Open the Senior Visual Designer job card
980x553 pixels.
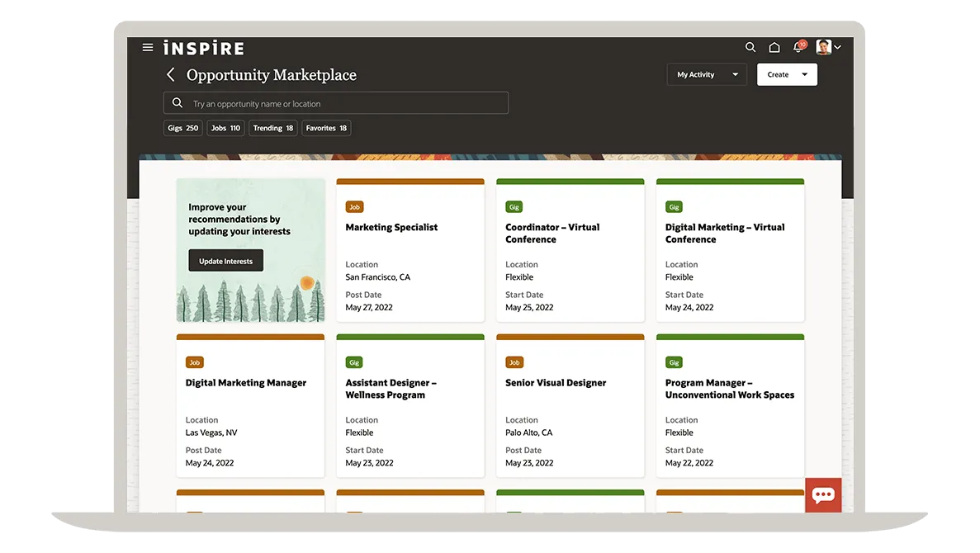coord(570,405)
